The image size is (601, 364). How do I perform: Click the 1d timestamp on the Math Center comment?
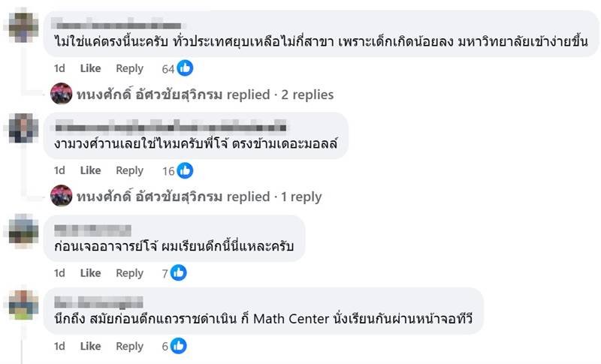point(59,346)
